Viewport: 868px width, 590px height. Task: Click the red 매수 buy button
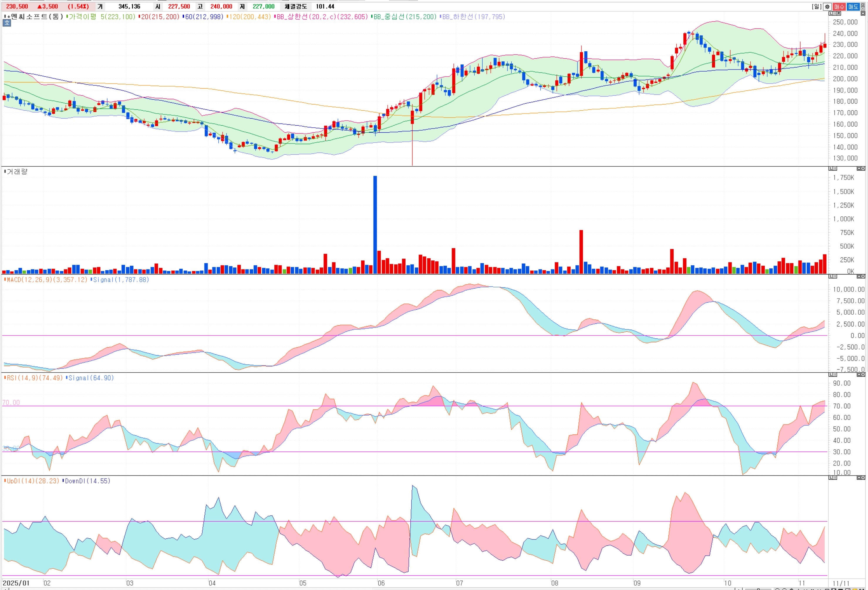tap(839, 7)
